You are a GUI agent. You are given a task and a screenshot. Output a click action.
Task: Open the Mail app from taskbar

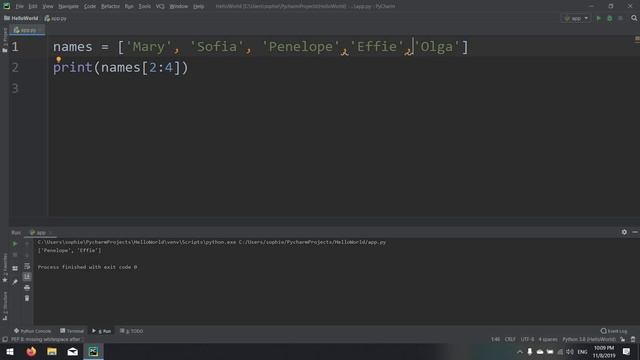click(x=73, y=351)
